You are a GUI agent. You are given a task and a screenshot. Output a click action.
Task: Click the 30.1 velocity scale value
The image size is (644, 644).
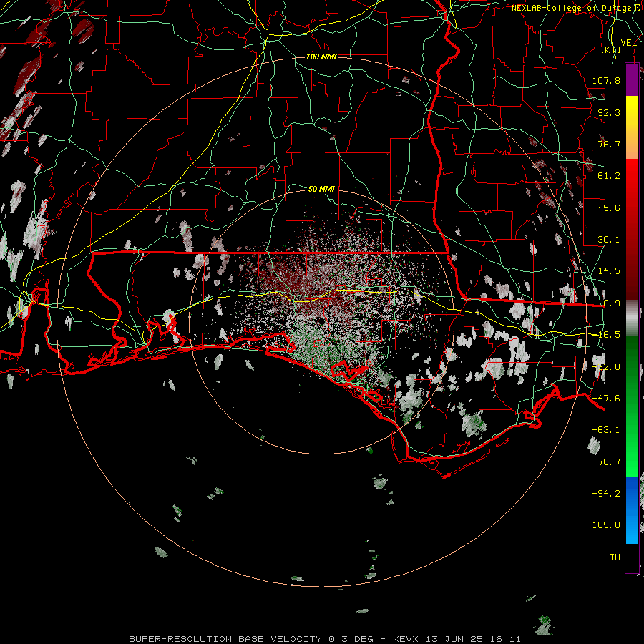pyautogui.click(x=609, y=240)
